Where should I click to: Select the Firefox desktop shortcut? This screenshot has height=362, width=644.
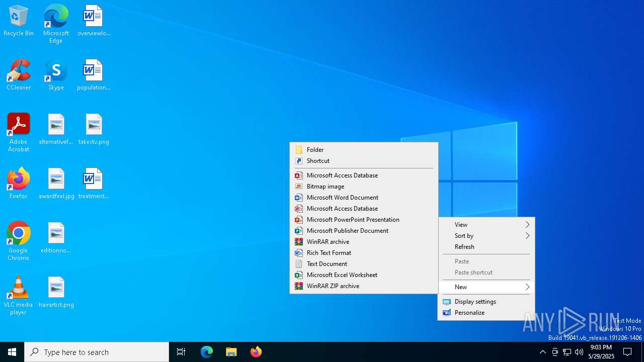(x=19, y=184)
